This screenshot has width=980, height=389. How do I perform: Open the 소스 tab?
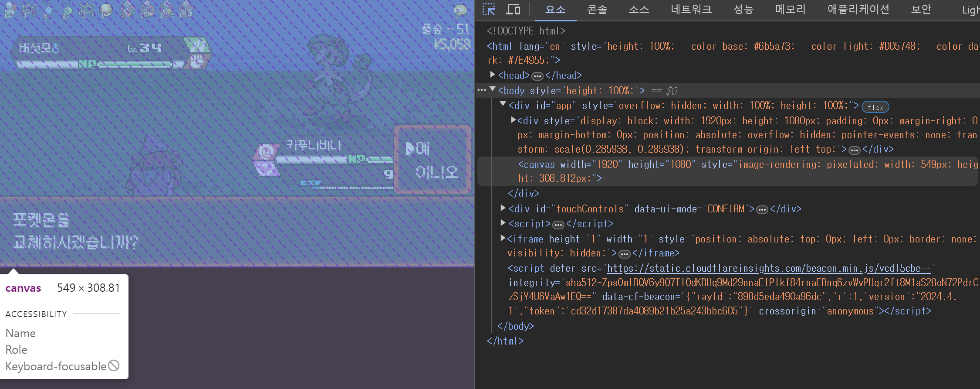[639, 10]
